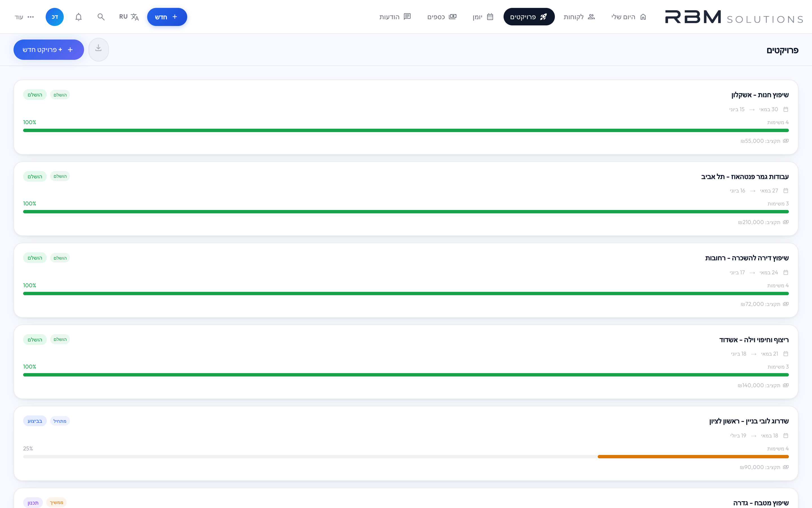The width and height of the screenshot is (812, 508).
Task: Click the date 19 ביולי
Action: [x=738, y=436]
